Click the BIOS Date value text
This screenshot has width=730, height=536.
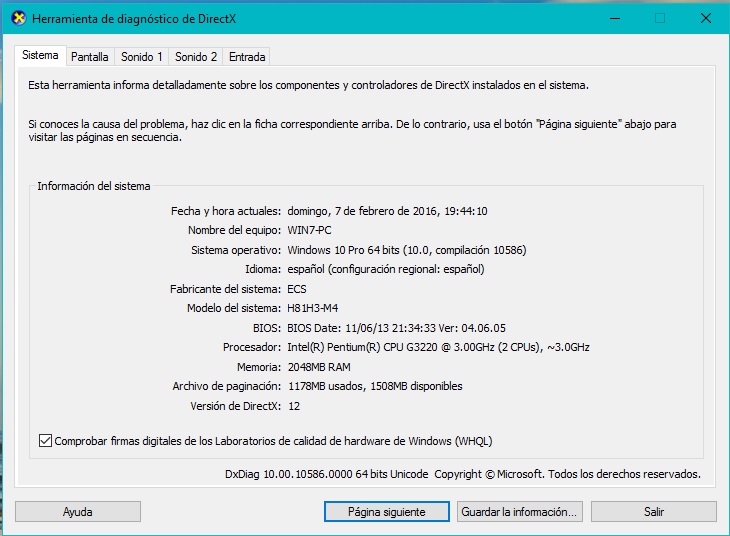(396, 328)
